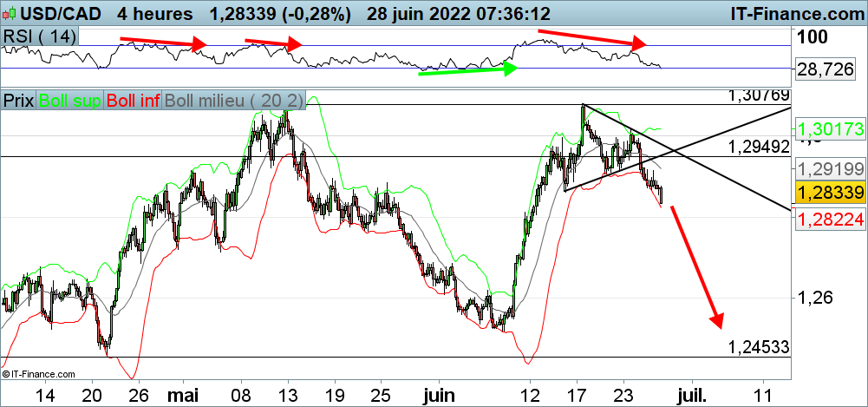
Task: Toggle the Prix legend item
Action: point(19,100)
